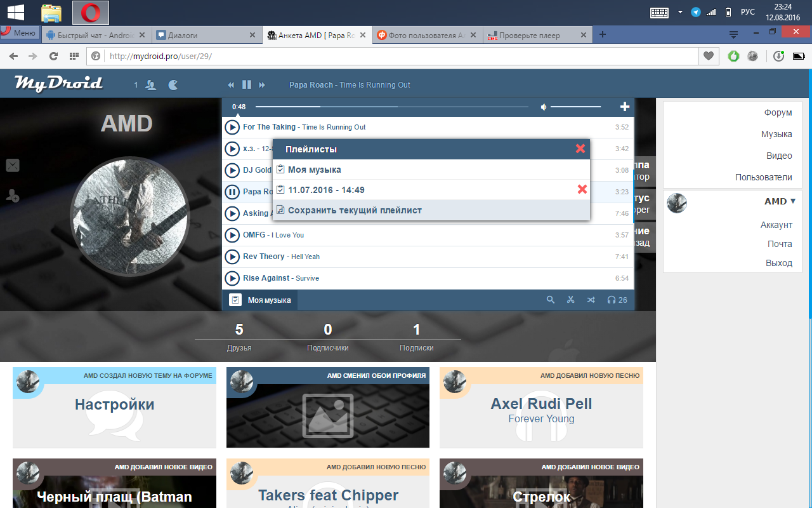Open Музыка in the right sidebar
Viewport: 812px width, 508px height.
pyautogui.click(x=776, y=134)
